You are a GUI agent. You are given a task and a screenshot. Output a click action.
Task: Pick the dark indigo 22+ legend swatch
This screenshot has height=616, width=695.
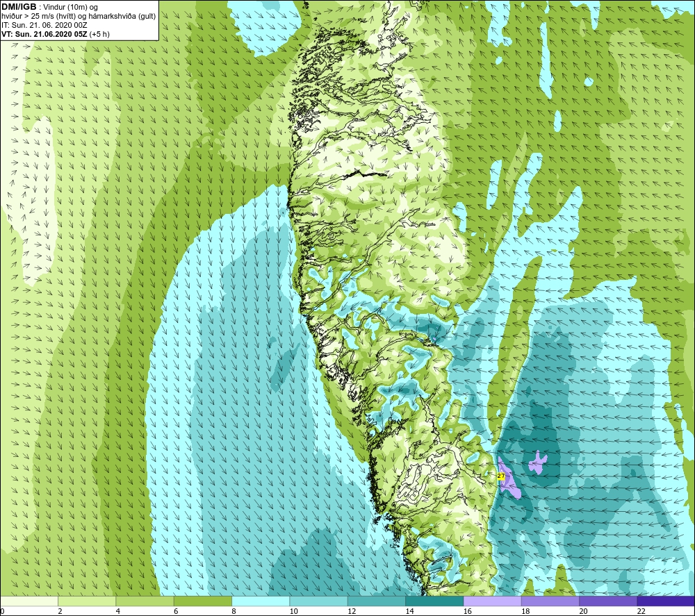coord(666,601)
